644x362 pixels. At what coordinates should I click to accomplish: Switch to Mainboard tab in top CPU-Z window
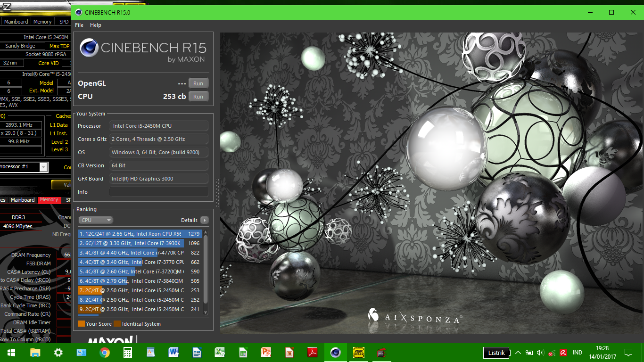[16, 22]
